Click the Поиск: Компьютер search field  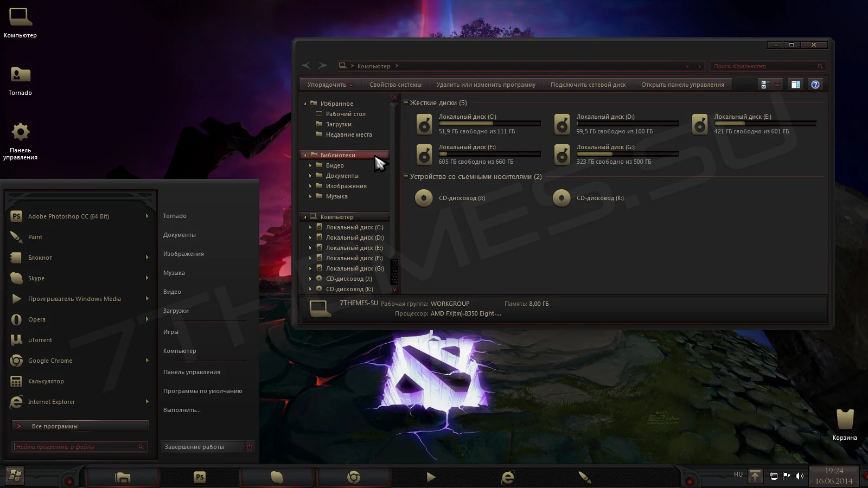point(765,66)
